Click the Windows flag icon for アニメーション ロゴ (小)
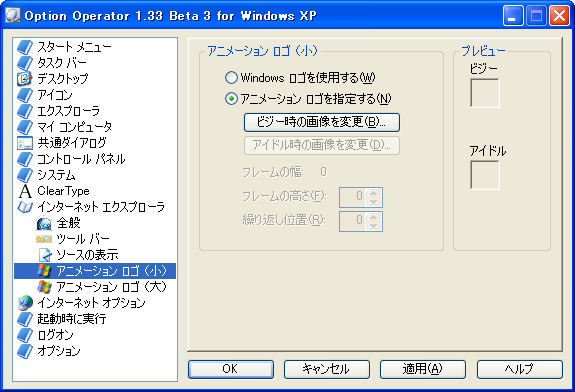This screenshot has height=392, width=575. coord(44,271)
